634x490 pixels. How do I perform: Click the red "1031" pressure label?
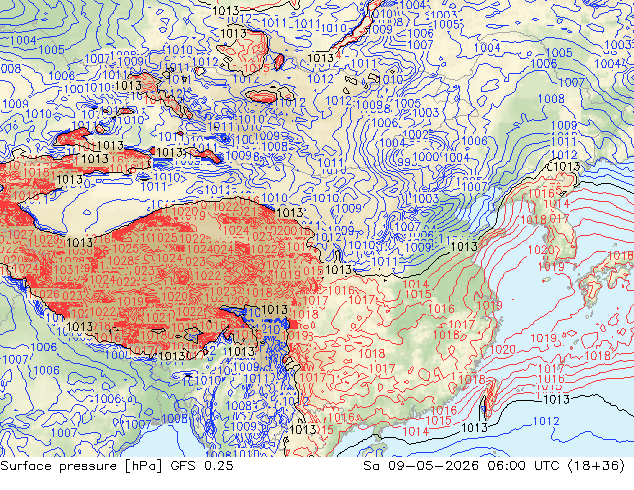67,270
